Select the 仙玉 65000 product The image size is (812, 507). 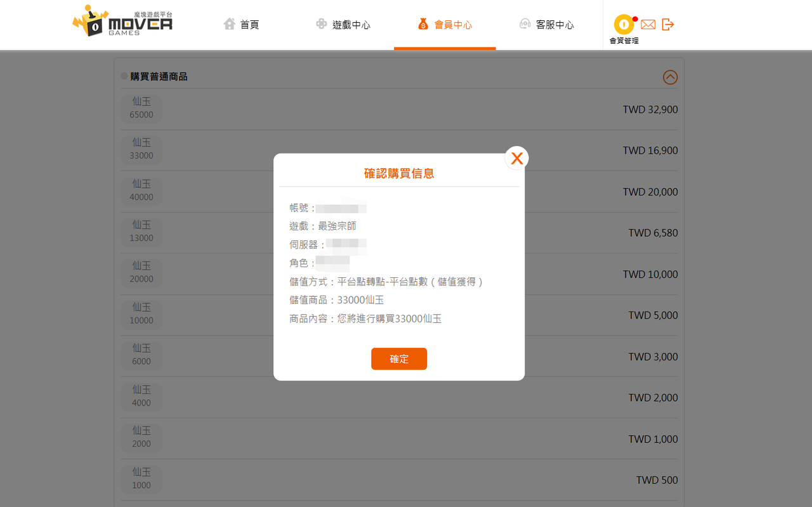(x=141, y=109)
